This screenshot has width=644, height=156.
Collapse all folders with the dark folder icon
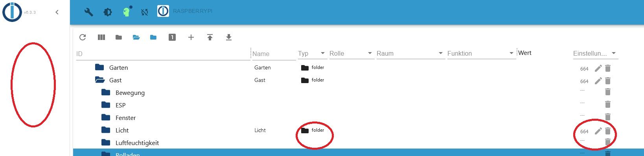[x=118, y=37]
